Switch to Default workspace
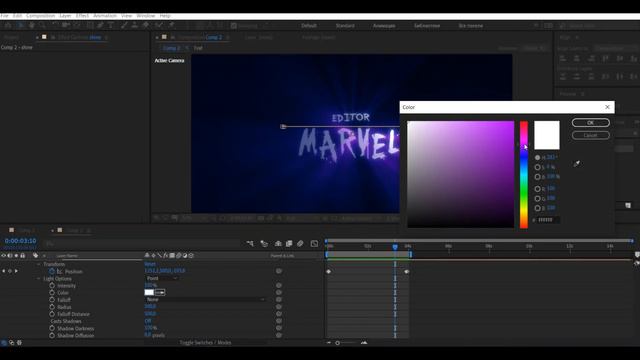The image size is (640, 360). pos(309,25)
